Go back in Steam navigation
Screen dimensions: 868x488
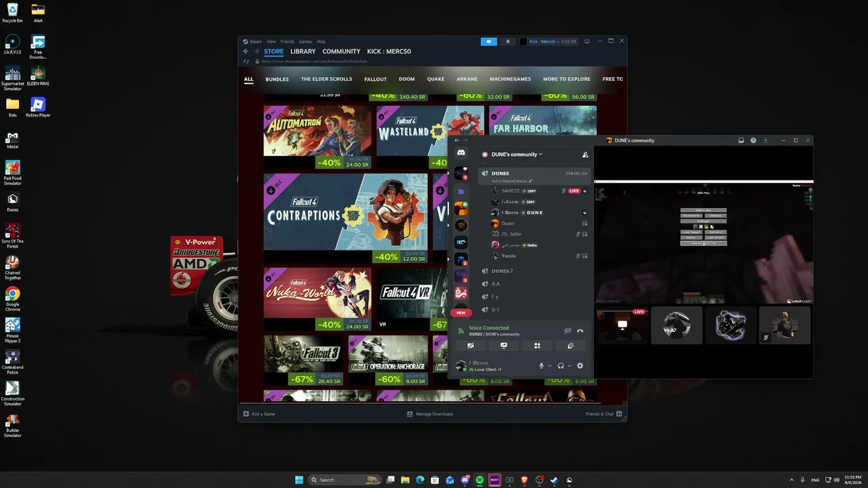(246, 52)
